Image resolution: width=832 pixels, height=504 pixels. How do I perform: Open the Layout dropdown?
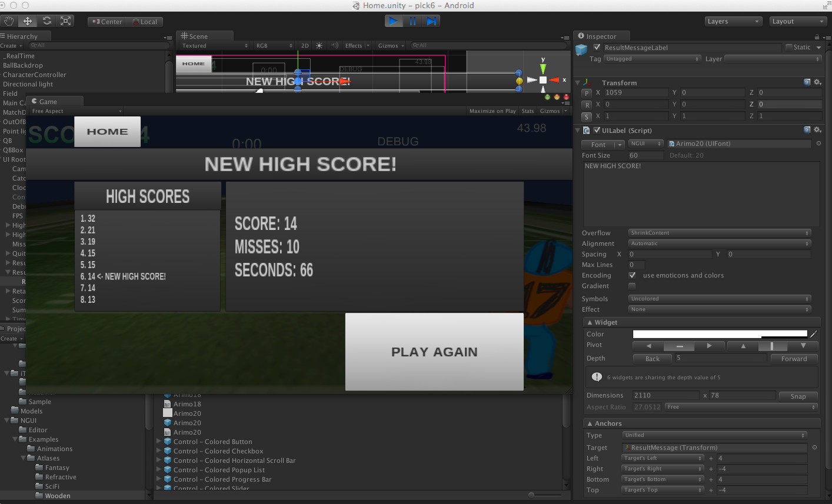click(x=798, y=21)
